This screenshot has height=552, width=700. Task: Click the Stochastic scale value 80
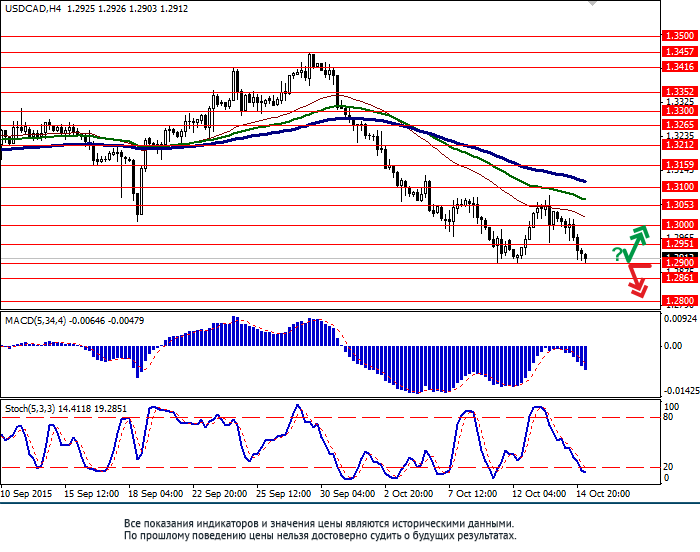click(x=668, y=417)
